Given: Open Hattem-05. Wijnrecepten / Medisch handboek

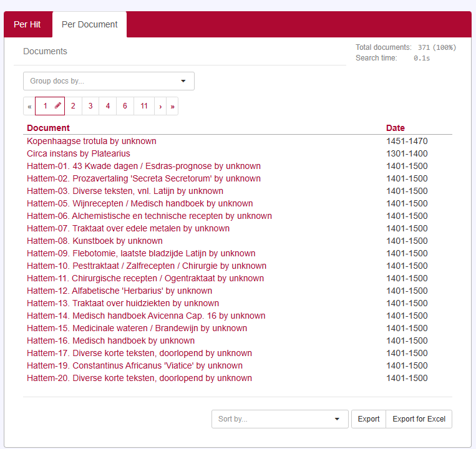Looking at the screenshot, I should coord(140,203).
